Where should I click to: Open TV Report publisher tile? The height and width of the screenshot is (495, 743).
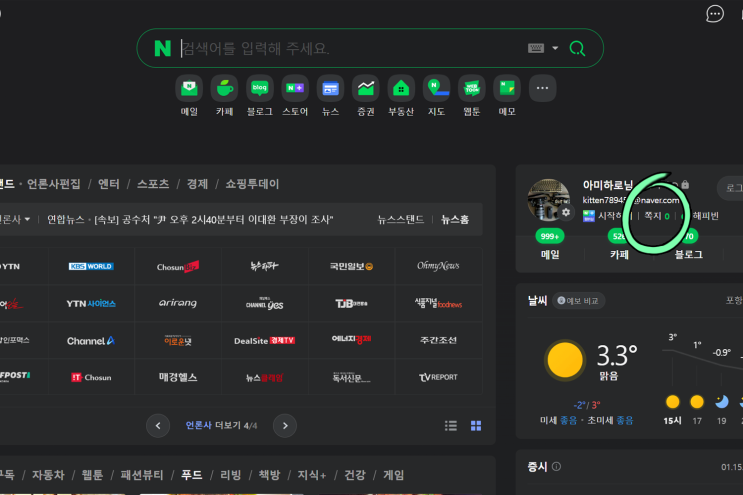[x=438, y=378]
